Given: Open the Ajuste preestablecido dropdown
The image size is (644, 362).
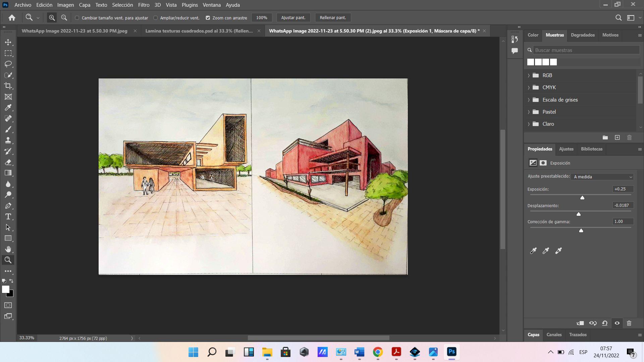Looking at the screenshot, I should point(602,177).
